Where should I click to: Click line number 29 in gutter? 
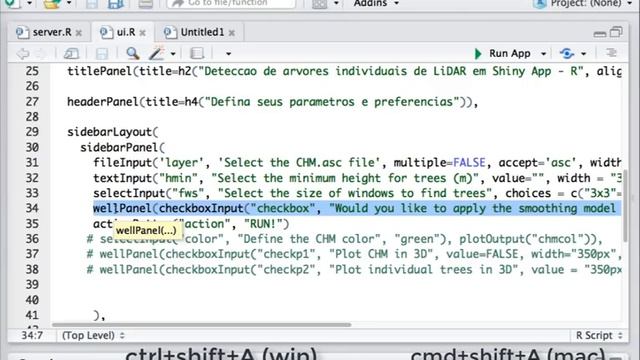[32, 132]
